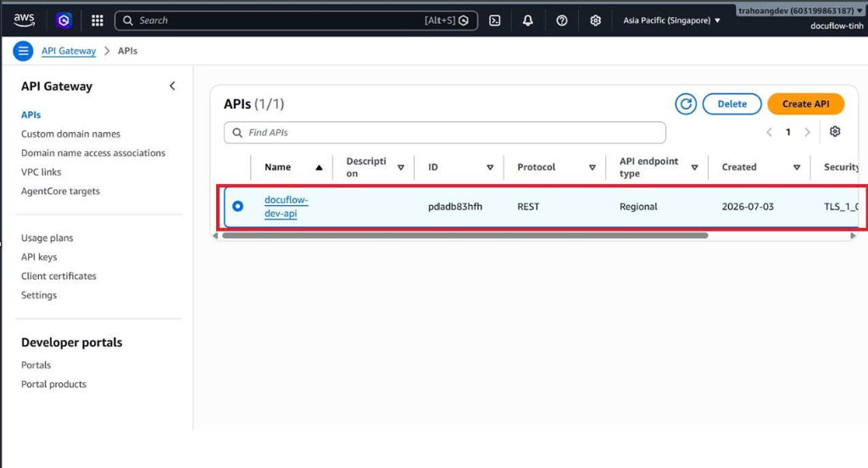The width and height of the screenshot is (868, 468).
Task: Open AgentCore targets in sidebar
Action: (60, 191)
